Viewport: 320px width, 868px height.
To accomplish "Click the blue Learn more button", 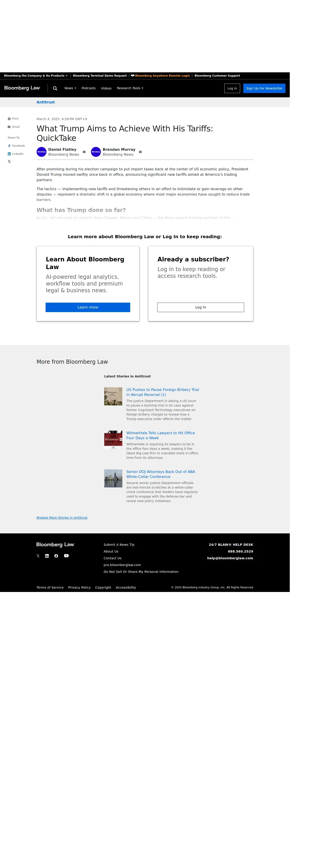I will tap(88, 307).
